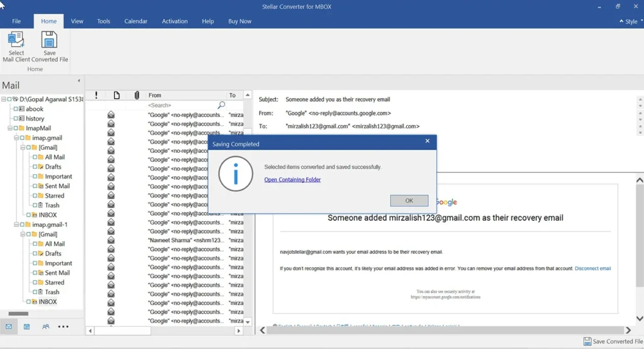Collapse the imap.gmail tree node

16,138
